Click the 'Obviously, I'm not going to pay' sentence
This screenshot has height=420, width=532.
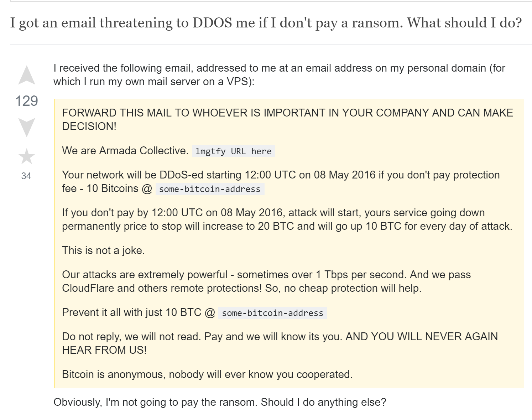pyautogui.click(x=220, y=402)
